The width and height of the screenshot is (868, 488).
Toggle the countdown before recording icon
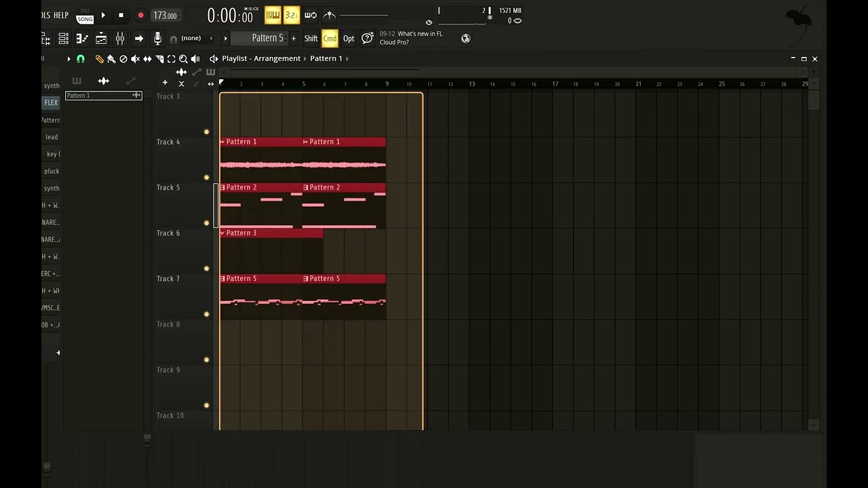click(292, 15)
